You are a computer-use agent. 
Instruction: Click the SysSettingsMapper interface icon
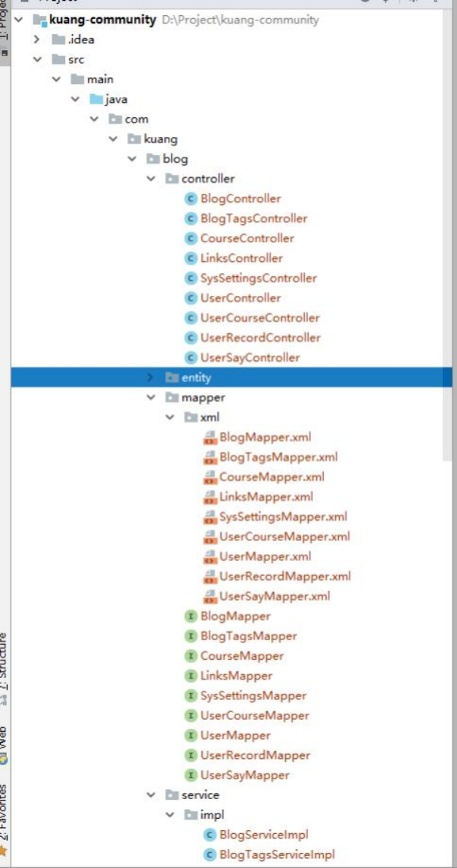191,696
